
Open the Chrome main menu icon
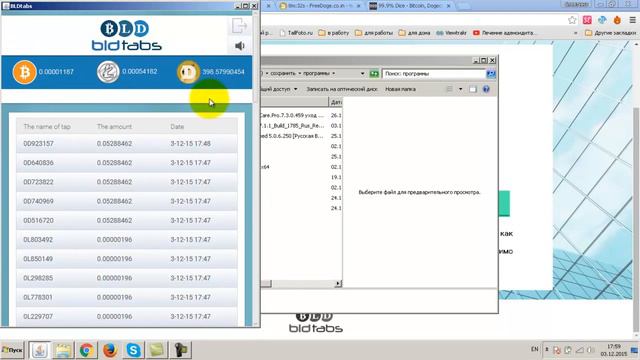[632, 20]
